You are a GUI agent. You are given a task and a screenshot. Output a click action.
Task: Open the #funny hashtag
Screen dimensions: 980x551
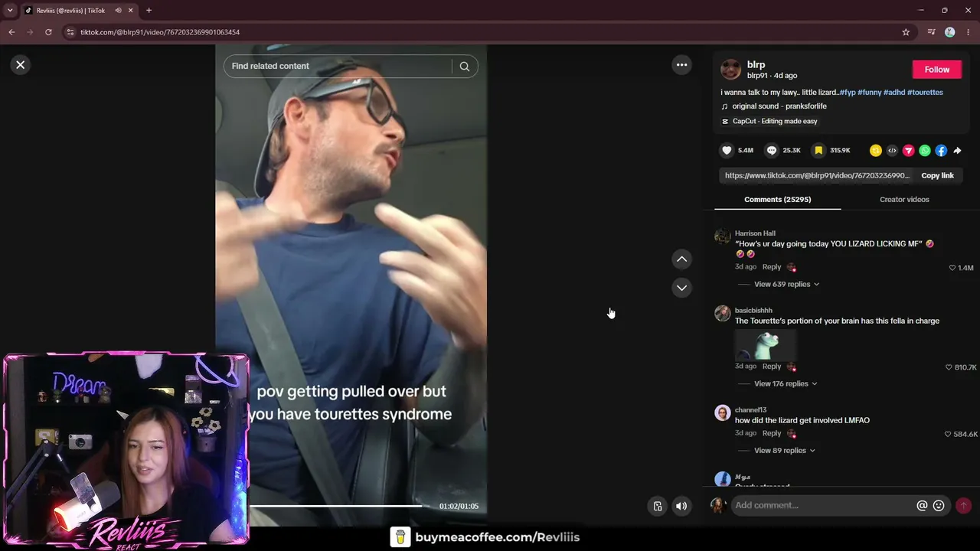pyautogui.click(x=870, y=93)
